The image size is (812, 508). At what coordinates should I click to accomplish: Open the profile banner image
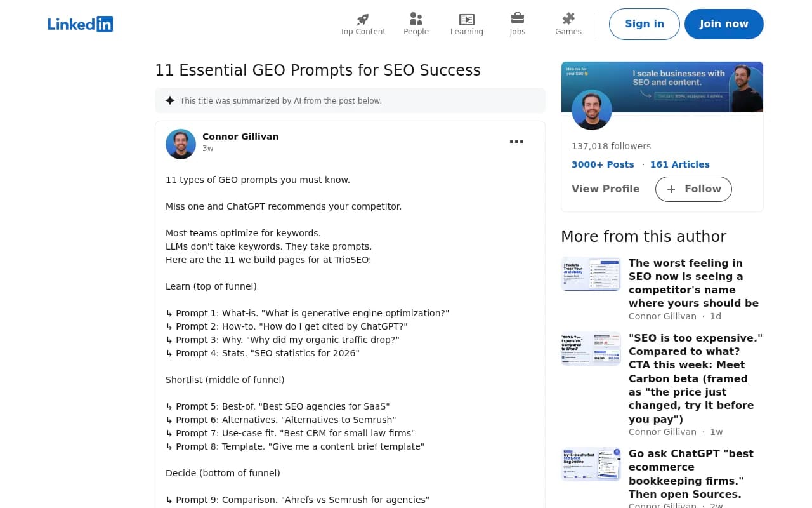[662, 86]
